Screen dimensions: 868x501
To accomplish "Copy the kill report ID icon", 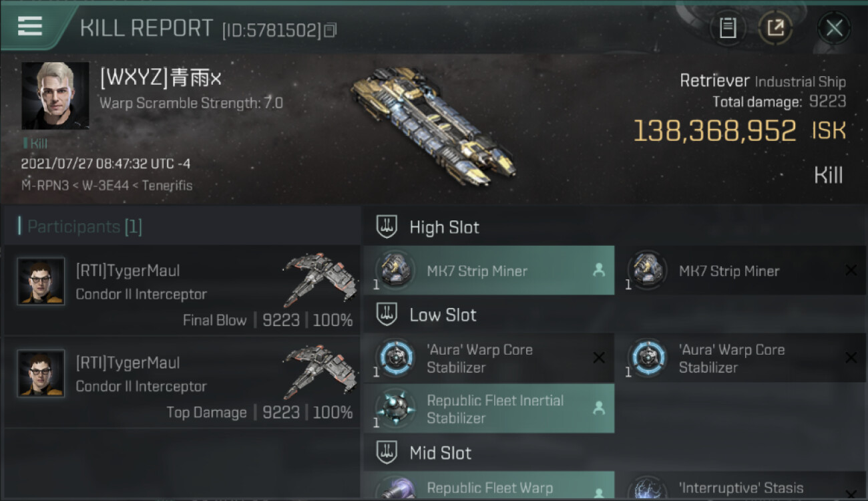I will [x=331, y=30].
